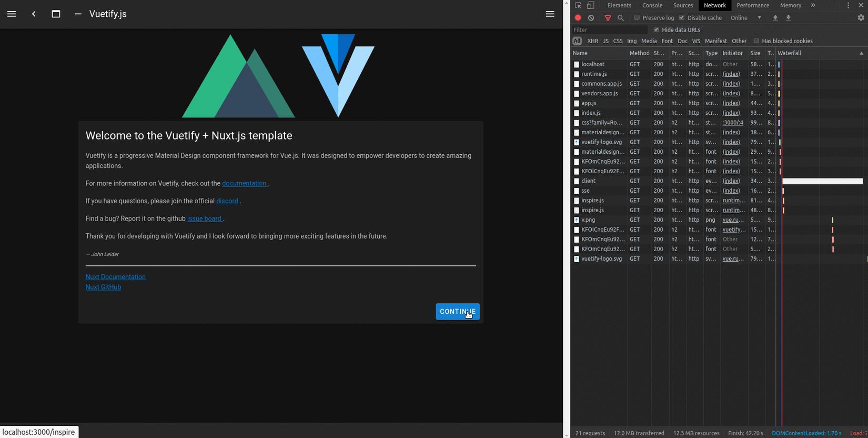This screenshot has width=868, height=438.
Task: Open DevTools three-dot customize menu
Action: click(848, 5)
